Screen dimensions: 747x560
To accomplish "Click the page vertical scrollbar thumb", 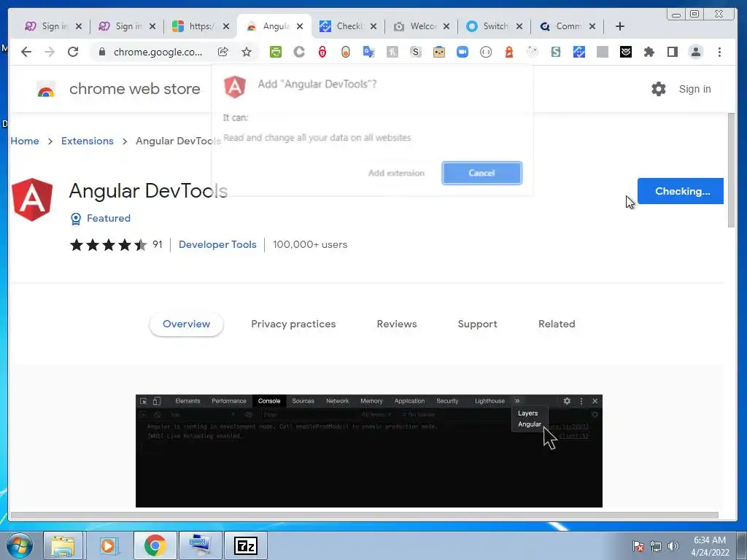I will coord(731,170).
